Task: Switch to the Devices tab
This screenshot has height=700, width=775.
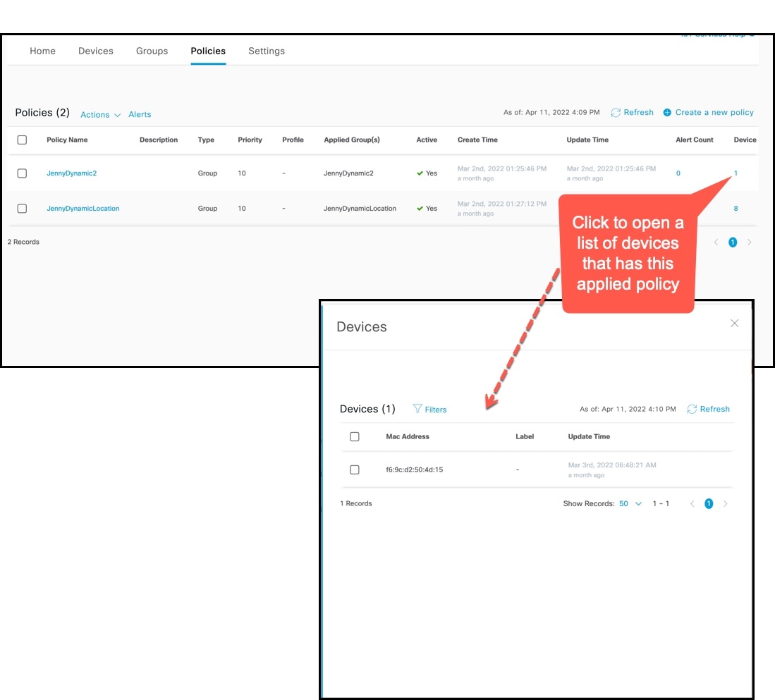Action: point(96,51)
